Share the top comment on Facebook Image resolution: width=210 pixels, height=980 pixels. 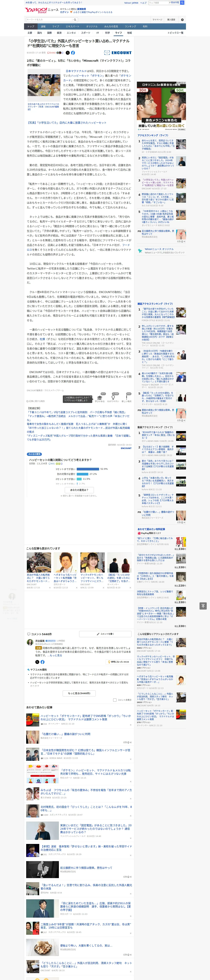pyautogui.click(x=42, y=662)
